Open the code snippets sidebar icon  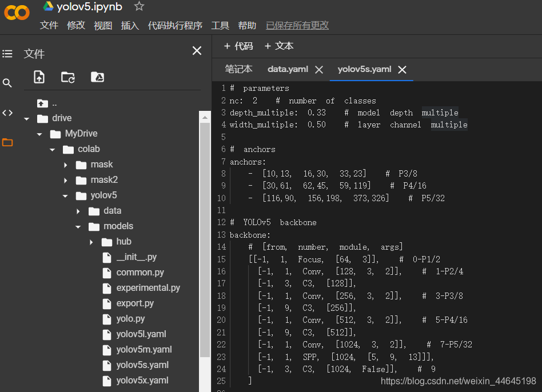point(7,113)
